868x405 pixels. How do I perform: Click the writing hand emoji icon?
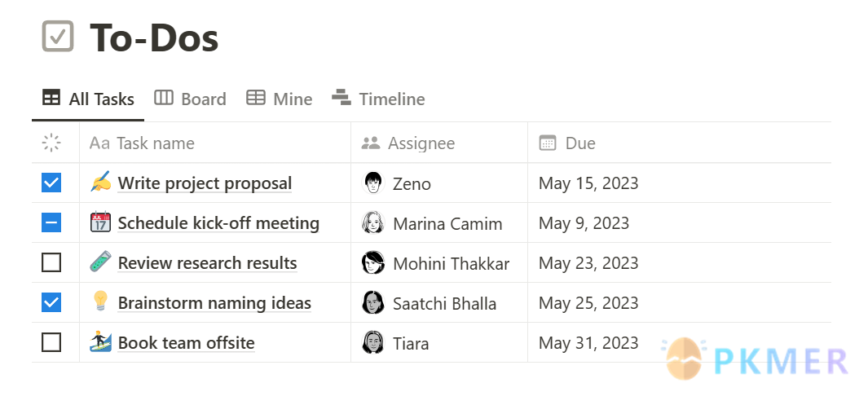pyautogui.click(x=100, y=183)
